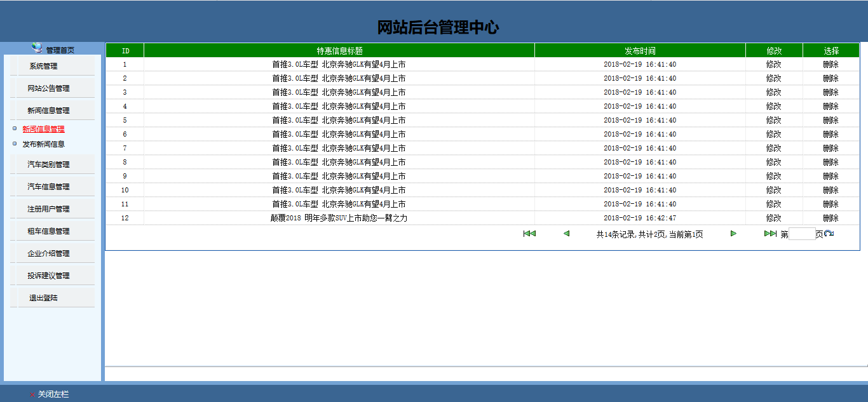Go to previous page arrow
This screenshot has height=402, width=868.
tap(566, 234)
